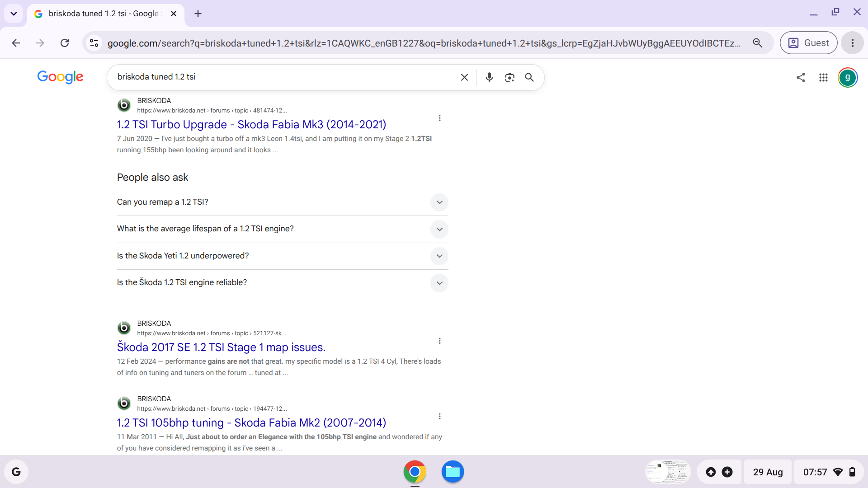This screenshot has width=868, height=488.
Task: Open site information icon in address bar
Action: [x=94, y=43]
